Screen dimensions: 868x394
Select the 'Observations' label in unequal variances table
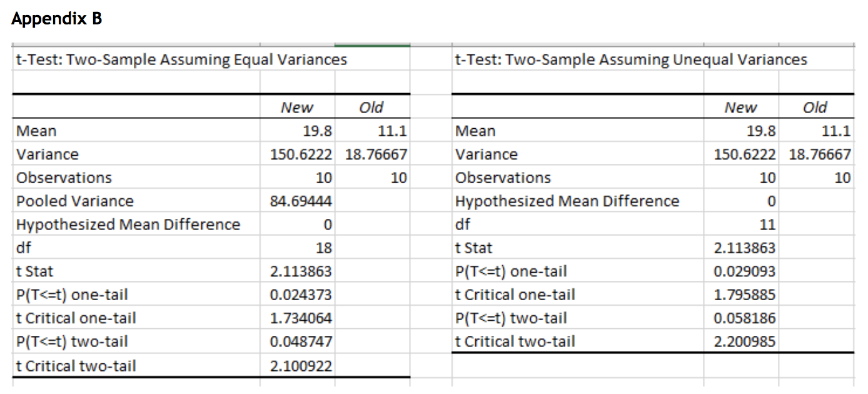[x=503, y=178]
